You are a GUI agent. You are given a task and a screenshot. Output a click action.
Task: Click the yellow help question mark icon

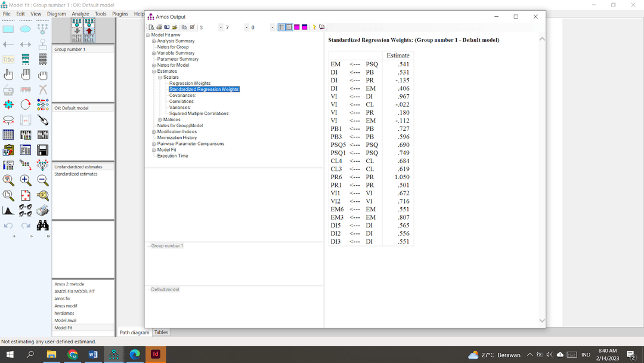[x=314, y=27]
